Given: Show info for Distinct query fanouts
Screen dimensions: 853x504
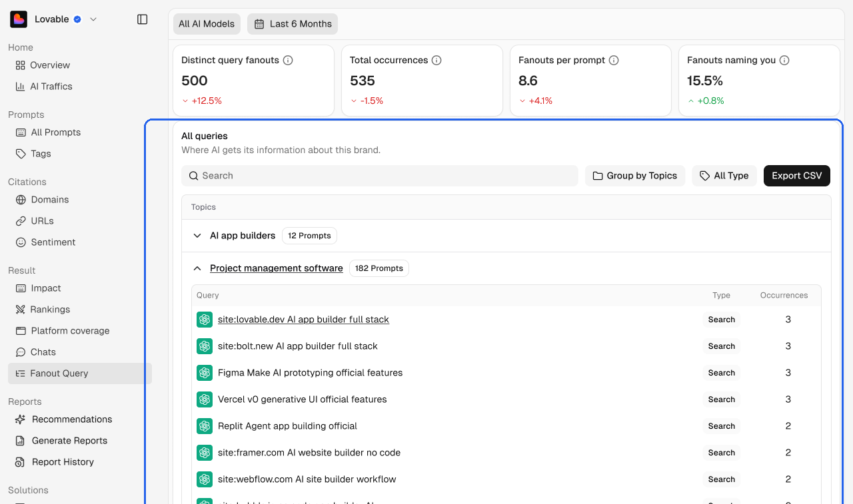Looking at the screenshot, I should pyautogui.click(x=288, y=61).
